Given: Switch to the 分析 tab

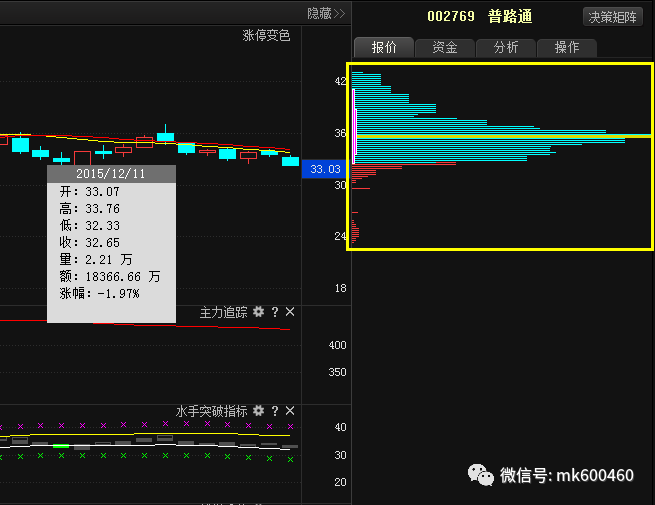Looking at the screenshot, I should pos(505,47).
